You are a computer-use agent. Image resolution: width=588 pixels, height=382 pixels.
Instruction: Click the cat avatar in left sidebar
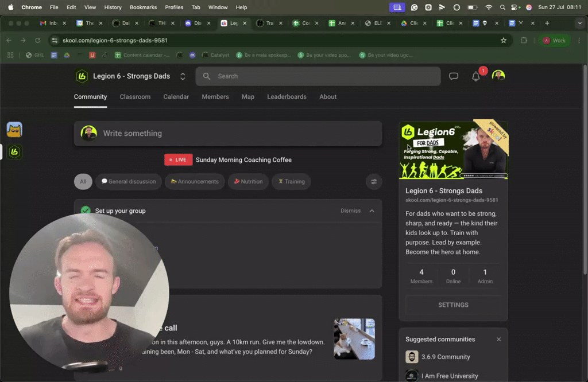coord(14,130)
